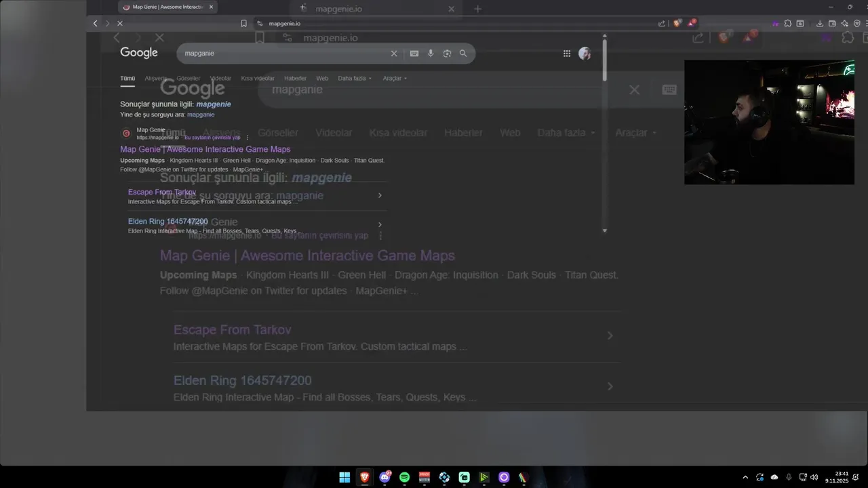
Task: Expand the Escape From Tarkov chevron
Action: pos(380,195)
